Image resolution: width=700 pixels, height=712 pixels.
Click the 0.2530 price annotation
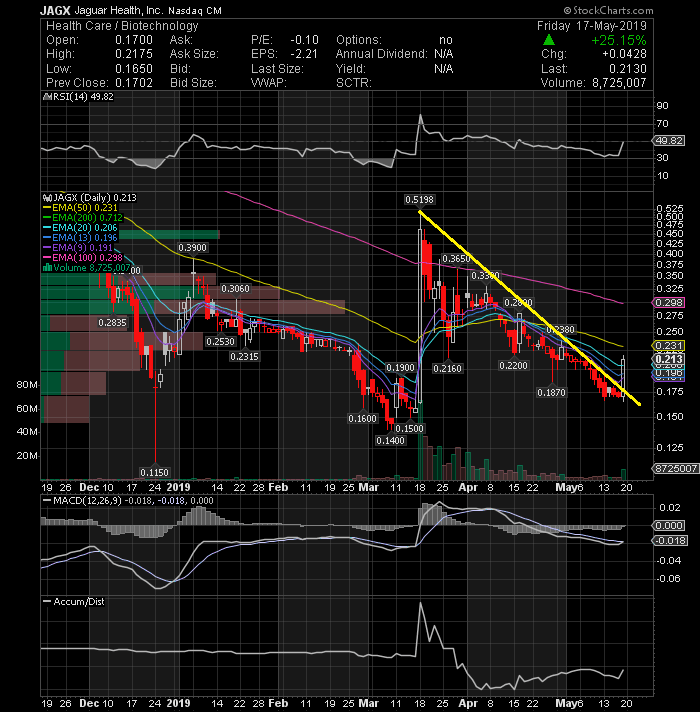click(x=220, y=341)
